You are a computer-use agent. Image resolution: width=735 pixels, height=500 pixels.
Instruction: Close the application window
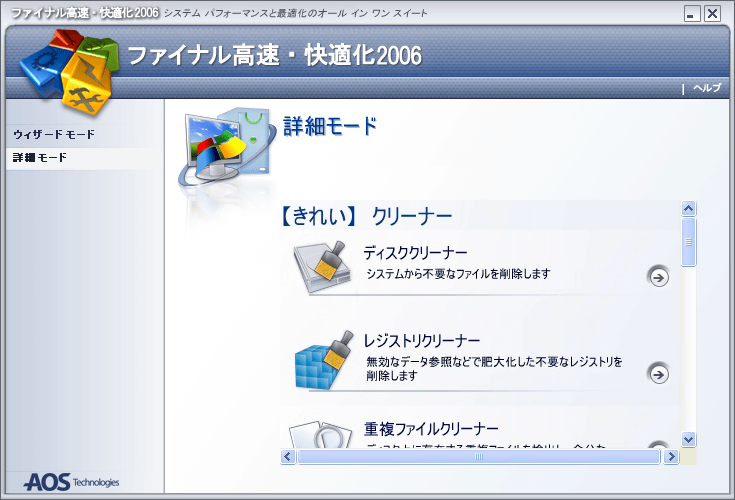tap(712, 14)
